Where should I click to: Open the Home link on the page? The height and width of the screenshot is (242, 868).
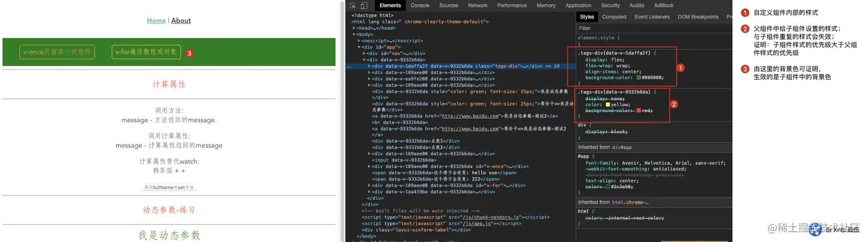156,21
